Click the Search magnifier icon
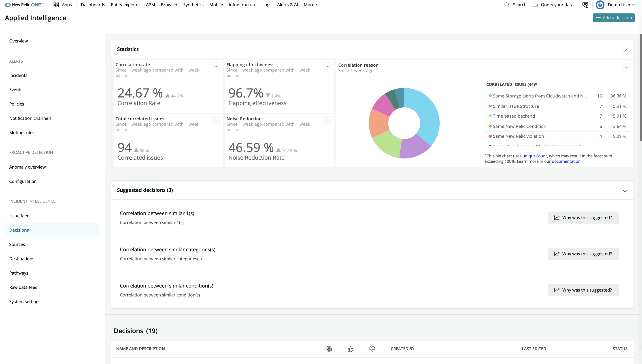Screen dimensions: 642x364 (x=507, y=5)
